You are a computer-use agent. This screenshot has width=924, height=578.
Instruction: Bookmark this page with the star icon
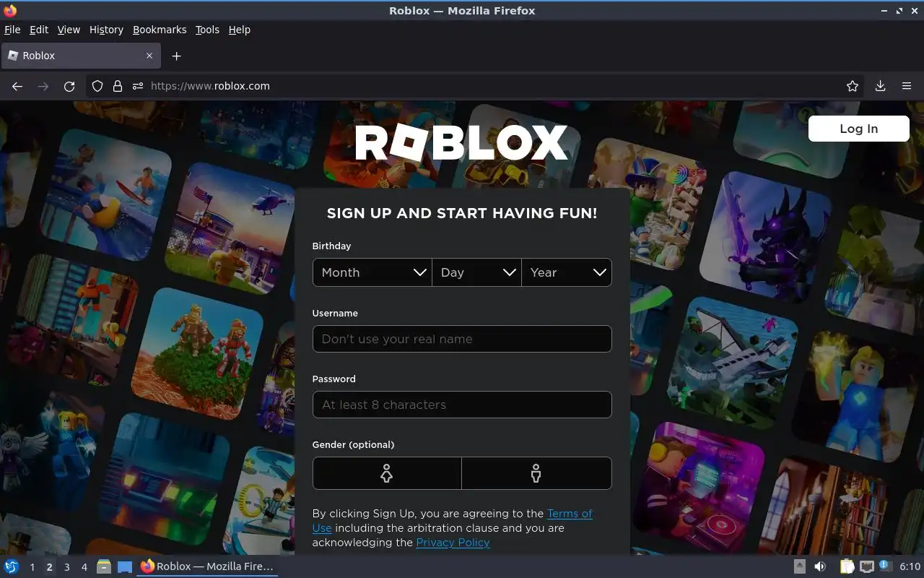pos(853,86)
